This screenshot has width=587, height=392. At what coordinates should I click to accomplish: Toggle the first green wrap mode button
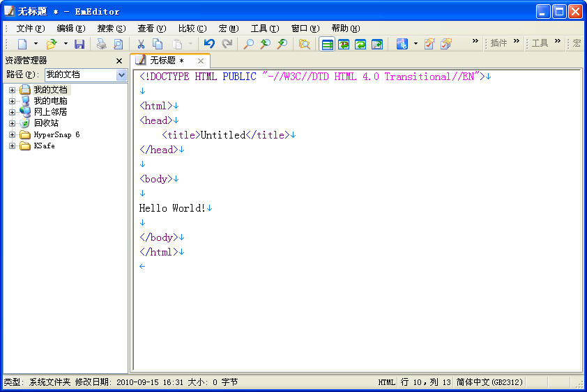327,45
